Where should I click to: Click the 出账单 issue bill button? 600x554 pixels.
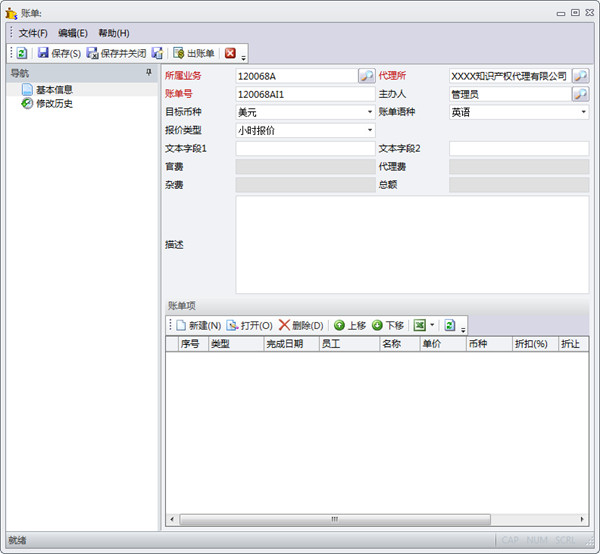pyautogui.click(x=194, y=53)
